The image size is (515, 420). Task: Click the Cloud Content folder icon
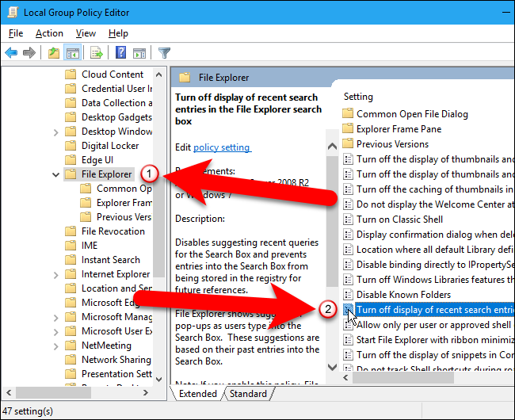(x=71, y=74)
